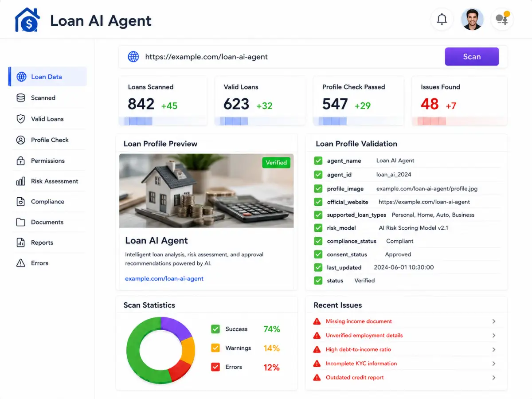Click the Reports chart file icon
Image resolution: width=532 pixels, height=399 pixels.
(x=21, y=243)
